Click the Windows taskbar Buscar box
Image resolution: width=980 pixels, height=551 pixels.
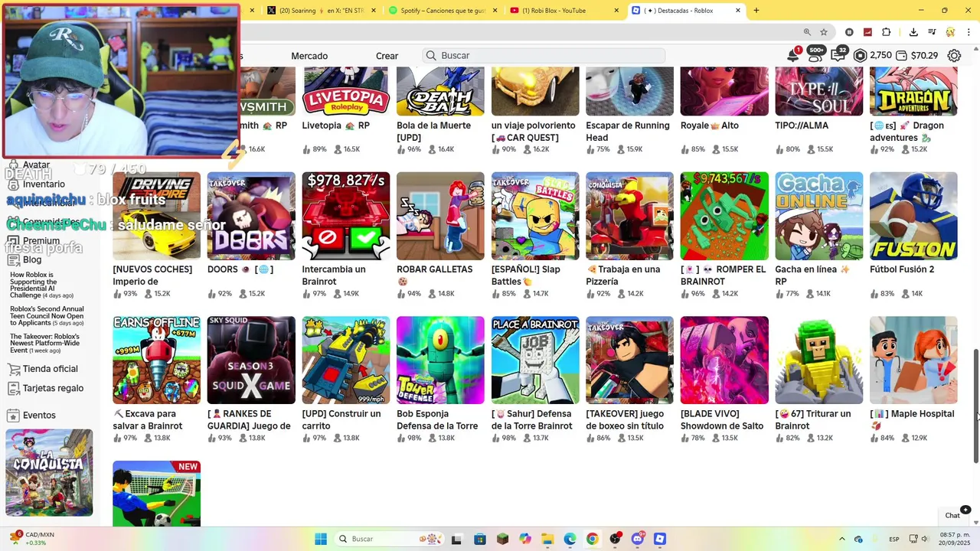390,539
